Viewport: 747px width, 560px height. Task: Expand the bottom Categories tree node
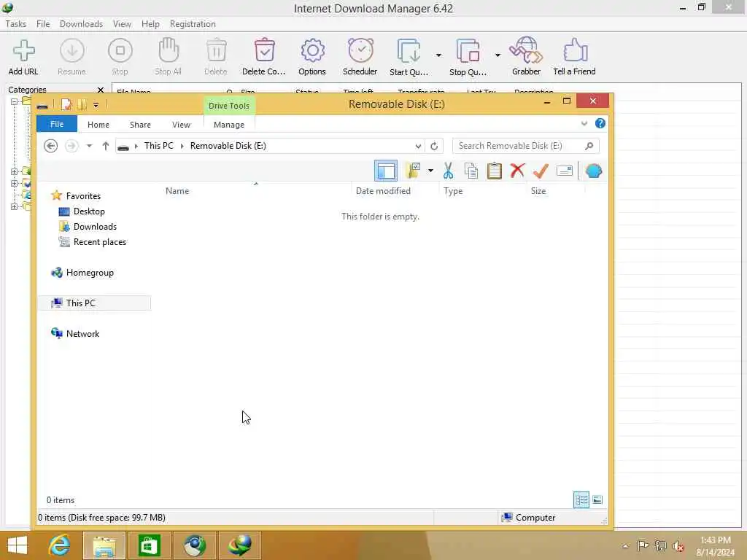click(14, 206)
